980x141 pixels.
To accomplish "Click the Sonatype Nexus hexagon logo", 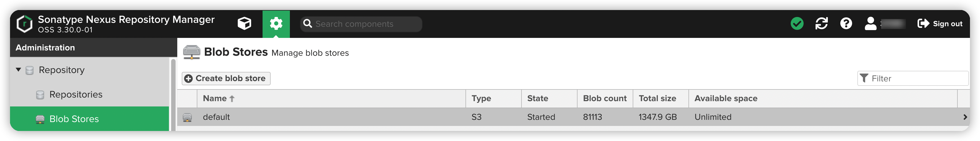I will tap(24, 24).
